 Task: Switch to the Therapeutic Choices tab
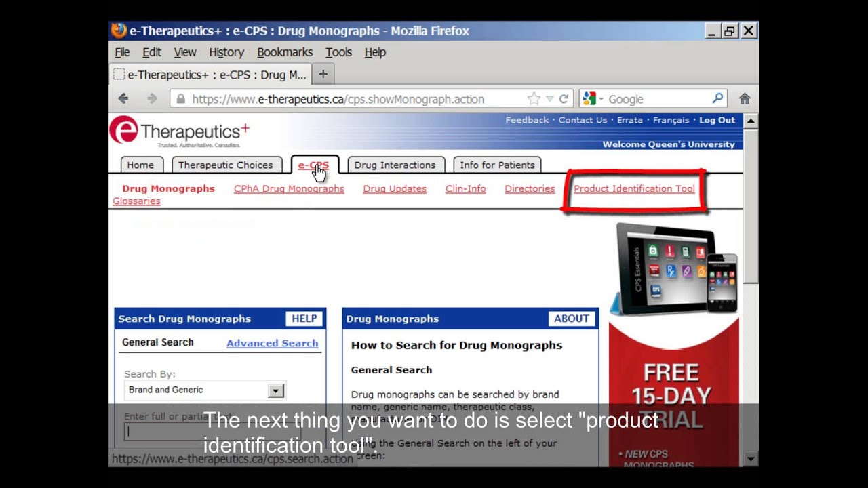[225, 165]
